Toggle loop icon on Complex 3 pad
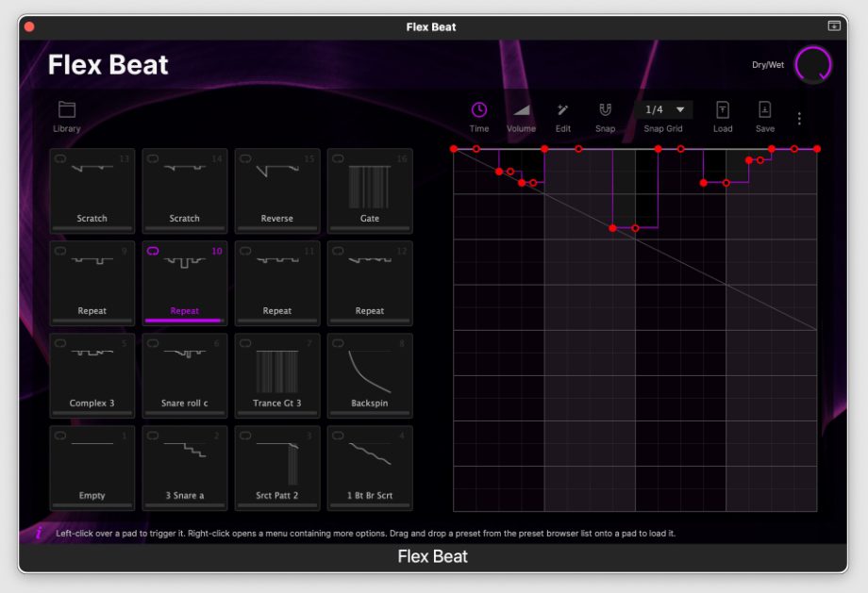868x593 pixels. (60, 343)
